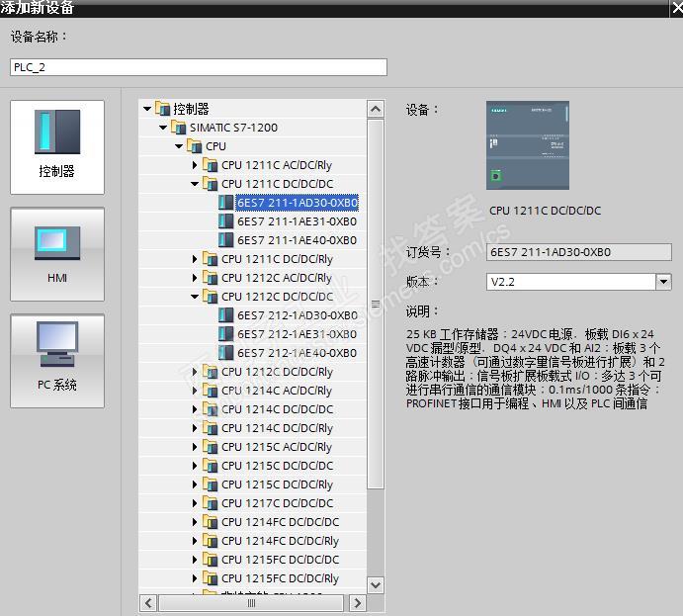Select CPU 1214C DC/DC/Rly label
The image size is (683, 616).
[277, 428]
